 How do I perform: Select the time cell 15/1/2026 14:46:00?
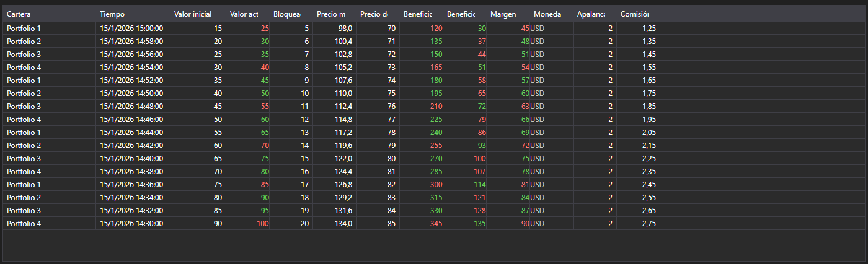pyautogui.click(x=133, y=120)
